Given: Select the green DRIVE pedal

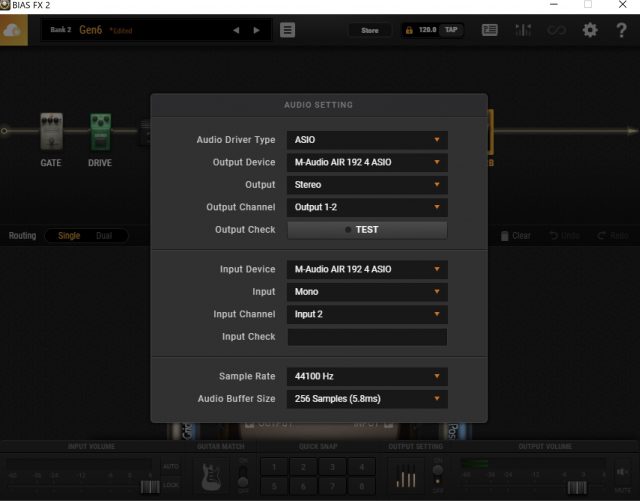Looking at the screenshot, I should click(x=100, y=132).
